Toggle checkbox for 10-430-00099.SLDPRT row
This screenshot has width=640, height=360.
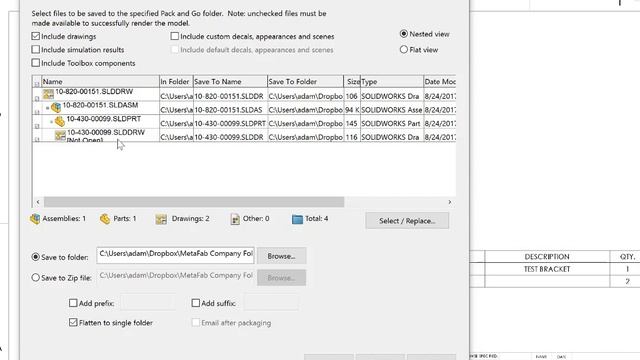[37, 126]
